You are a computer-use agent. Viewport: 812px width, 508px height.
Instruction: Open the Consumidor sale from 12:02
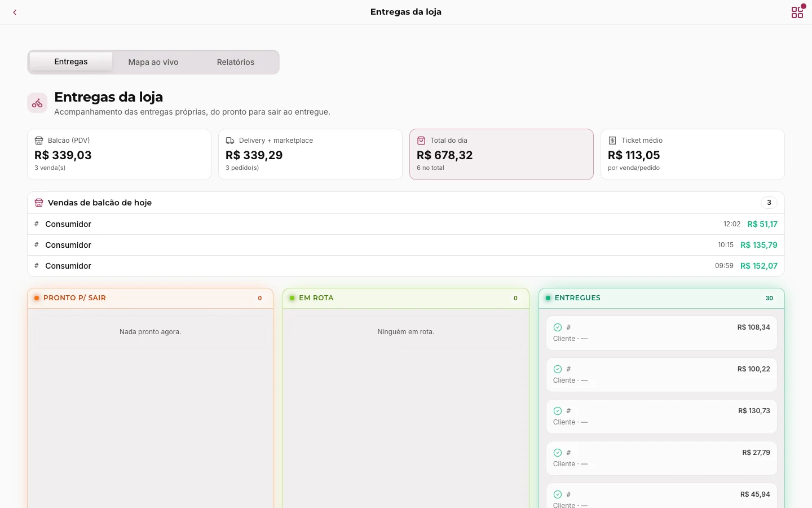coord(406,224)
